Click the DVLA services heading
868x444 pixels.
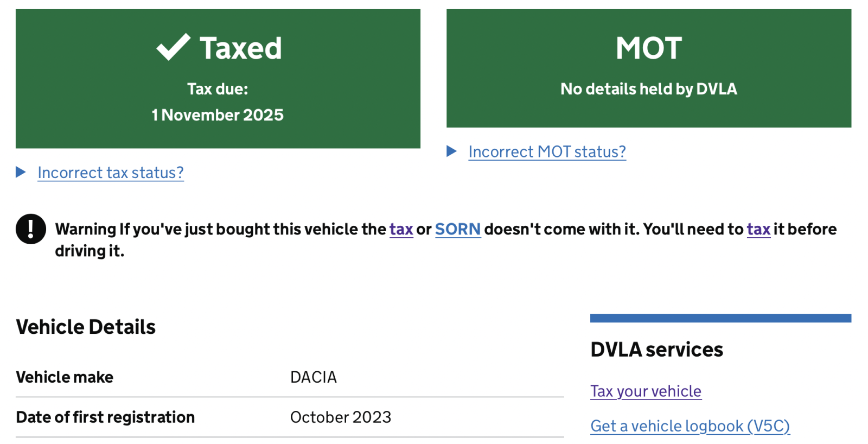point(656,350)
